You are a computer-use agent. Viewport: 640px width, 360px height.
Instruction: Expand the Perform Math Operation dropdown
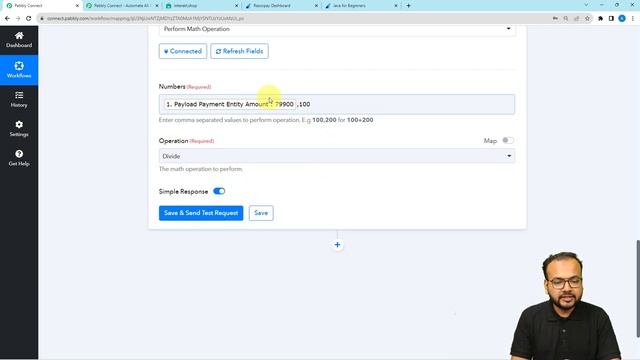point(337,29)
